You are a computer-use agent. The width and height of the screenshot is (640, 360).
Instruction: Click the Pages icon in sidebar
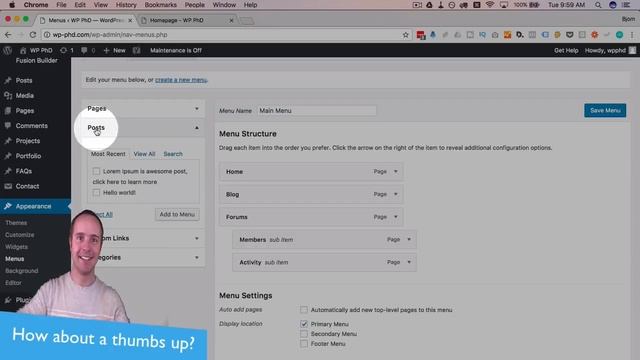pos(8,111)
